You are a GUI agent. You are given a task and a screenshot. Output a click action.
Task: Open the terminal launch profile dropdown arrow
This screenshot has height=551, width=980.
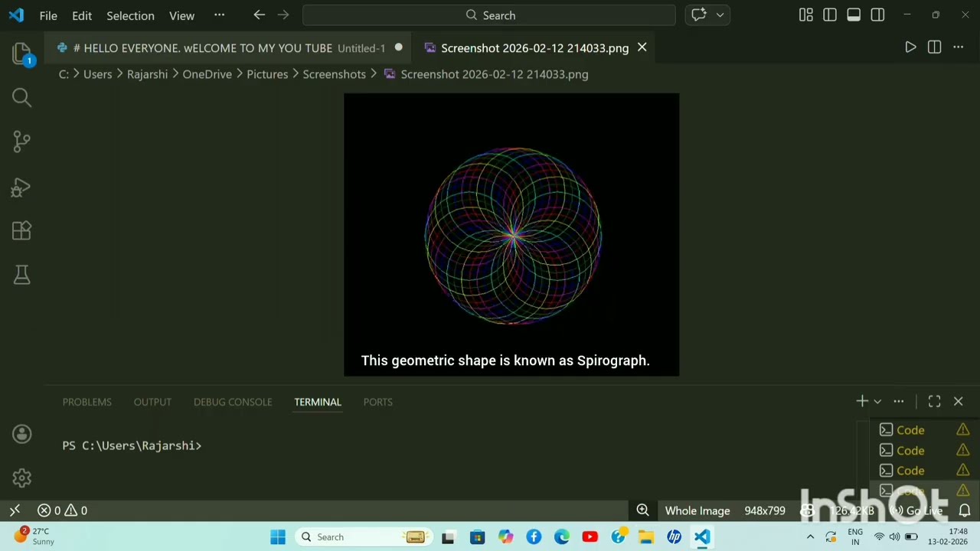877,401
